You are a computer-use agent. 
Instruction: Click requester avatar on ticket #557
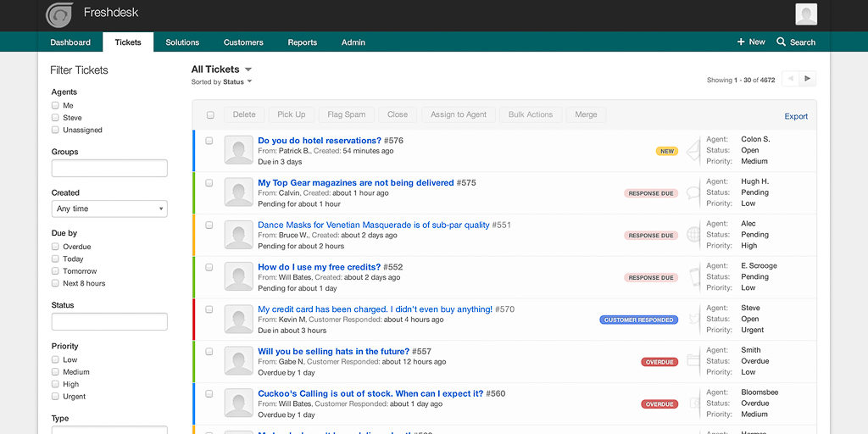tap(238, 360)
